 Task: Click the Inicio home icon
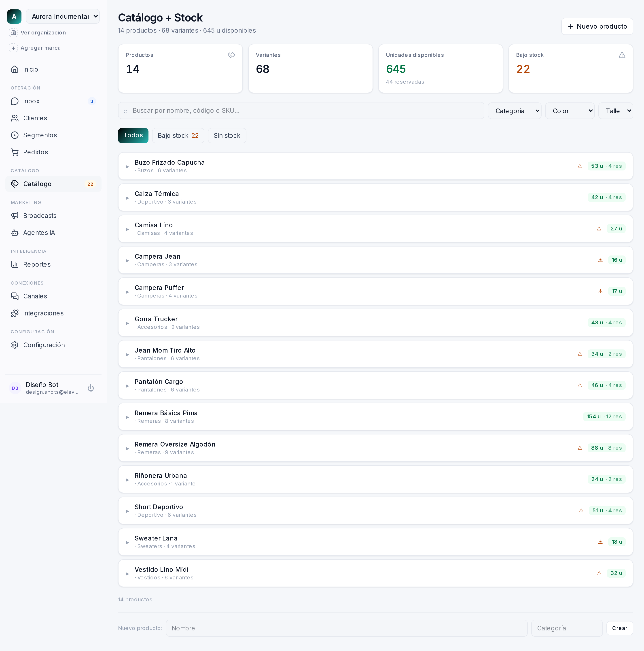coord(15,69)
